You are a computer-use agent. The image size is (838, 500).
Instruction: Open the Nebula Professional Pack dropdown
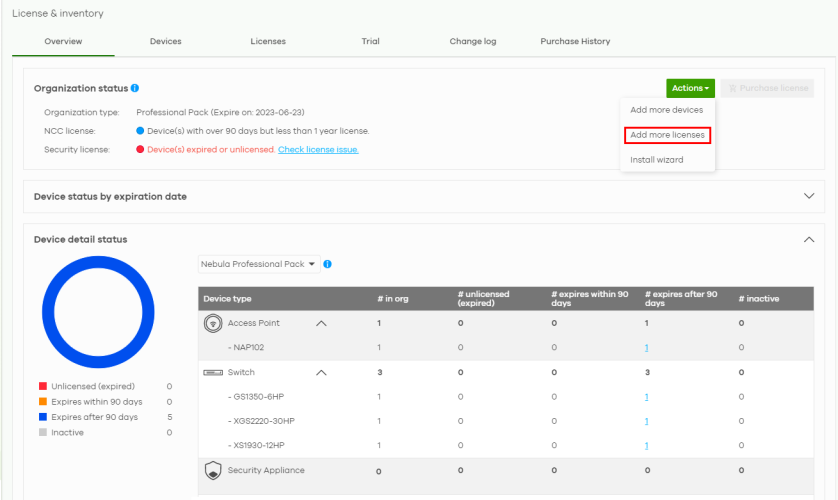click(259, 264)
